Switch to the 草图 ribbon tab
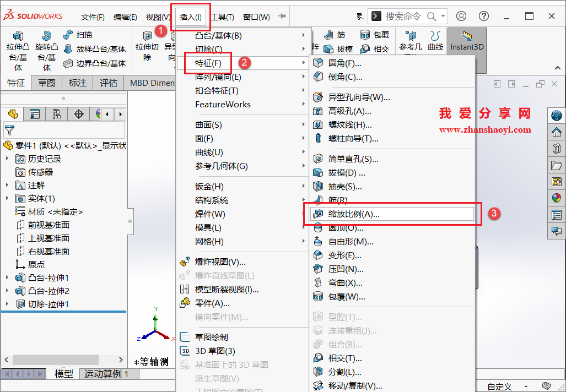The height and width of the screenshot is (392, 566). (46, 83)
